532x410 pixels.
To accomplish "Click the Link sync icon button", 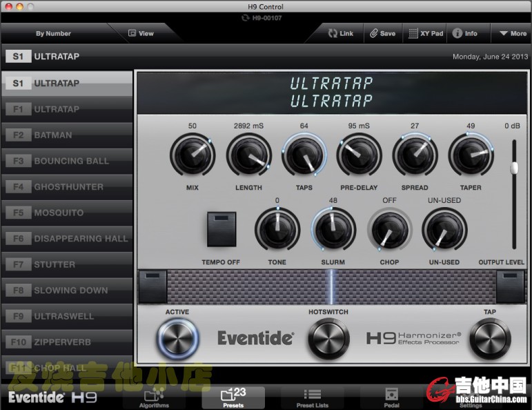I will pos(341,33).
